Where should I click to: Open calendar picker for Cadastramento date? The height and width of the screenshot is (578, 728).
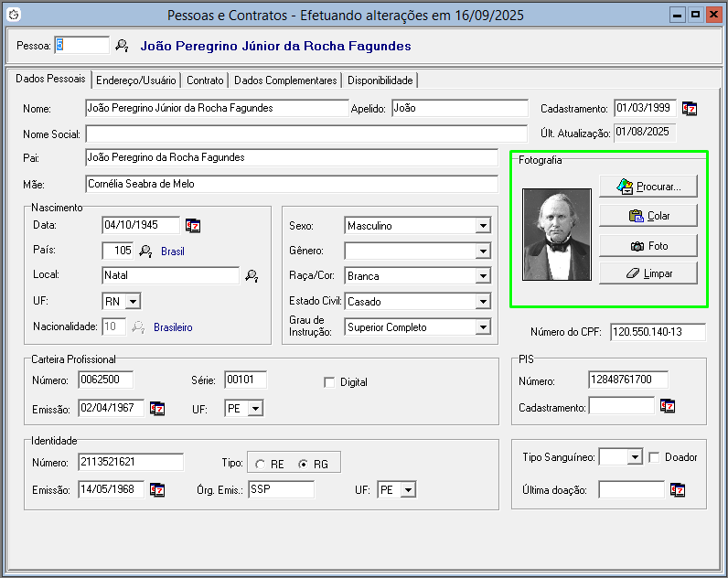click(x=690, y=108)
